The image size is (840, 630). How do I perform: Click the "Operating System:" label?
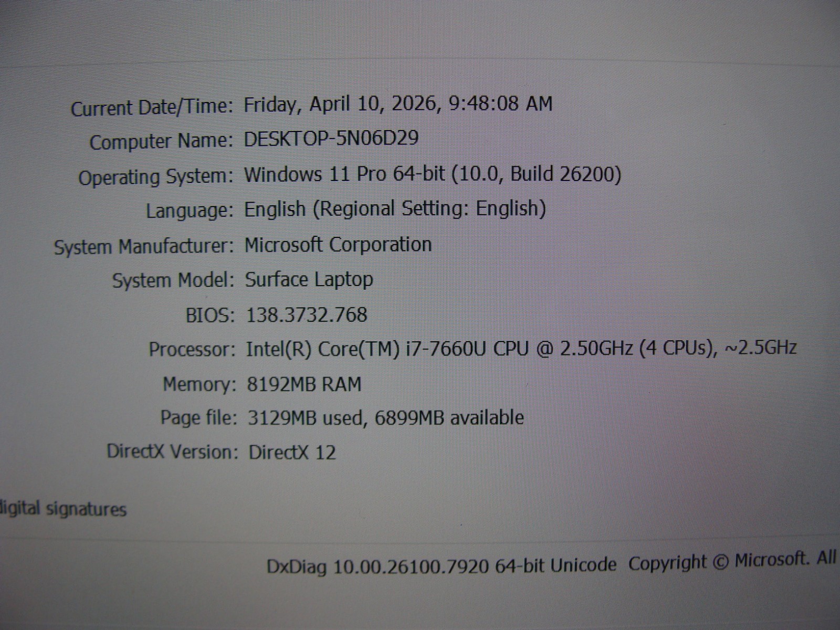tap(156, 177)
